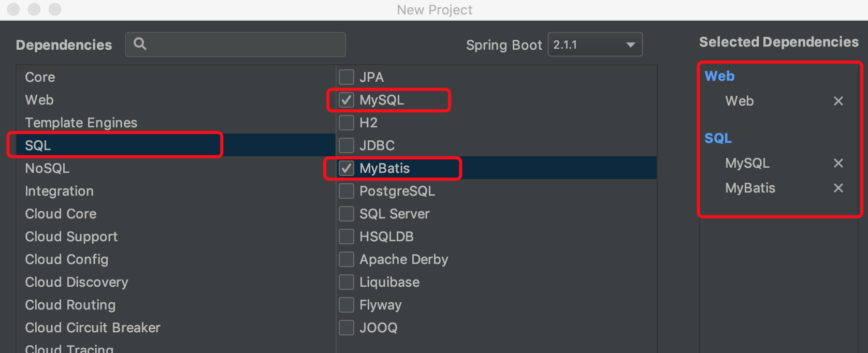Enable the JPA checkbox

coord(346,77)
